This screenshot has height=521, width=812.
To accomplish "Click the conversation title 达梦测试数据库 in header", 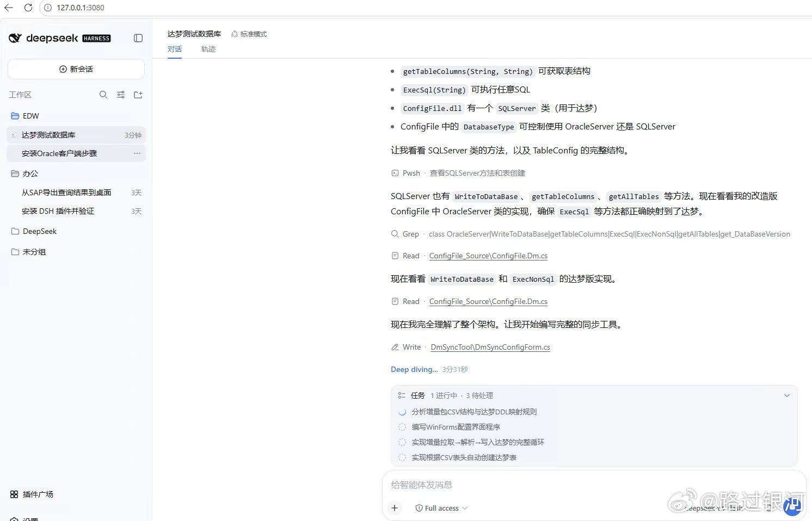I will [194, 34].
